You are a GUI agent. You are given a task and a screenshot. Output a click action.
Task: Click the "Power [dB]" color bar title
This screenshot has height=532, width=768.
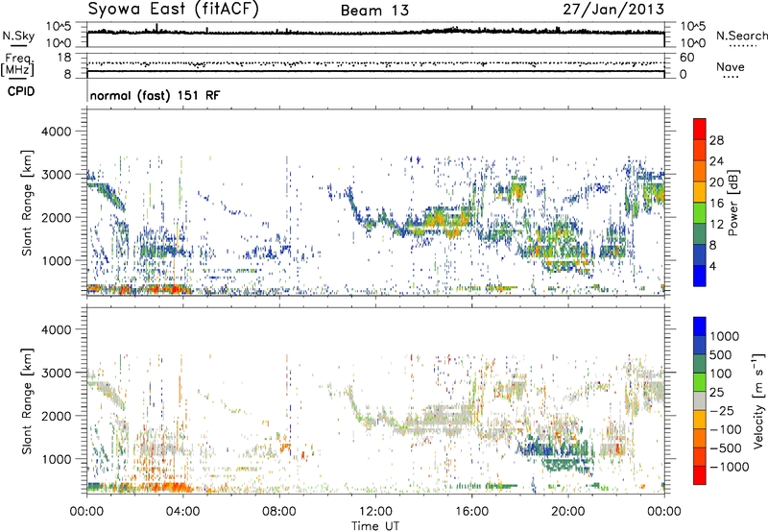tap(732, 203)
